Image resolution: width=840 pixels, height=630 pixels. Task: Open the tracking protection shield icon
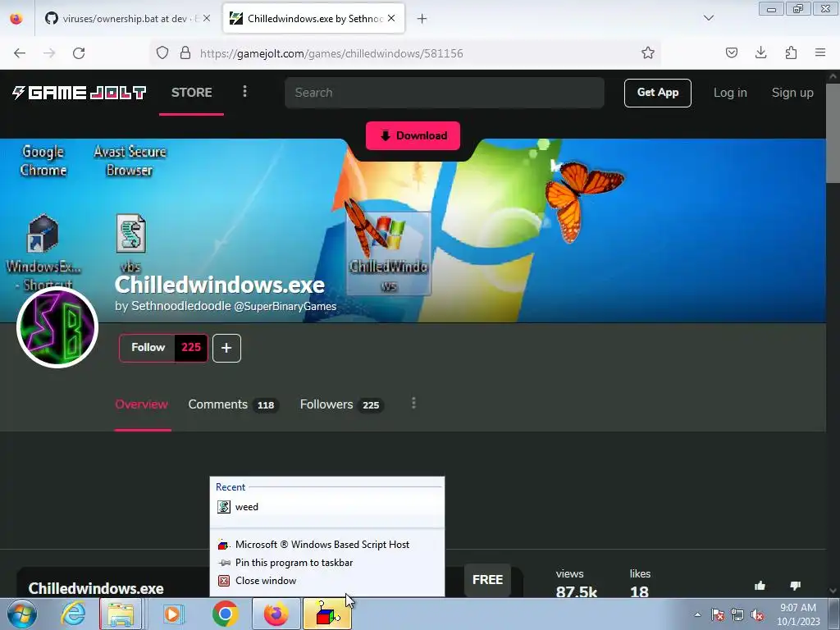tap(162, 53)
